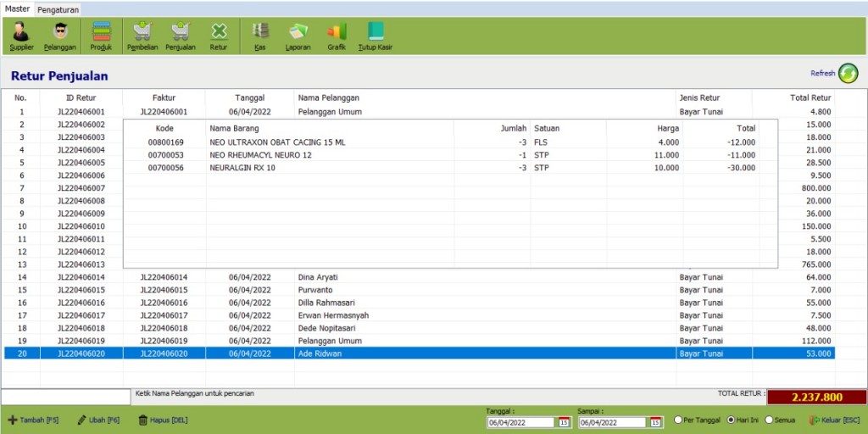Select the Per Tanggal radio option
Screen dimensions: 868x434
[679, 420]
